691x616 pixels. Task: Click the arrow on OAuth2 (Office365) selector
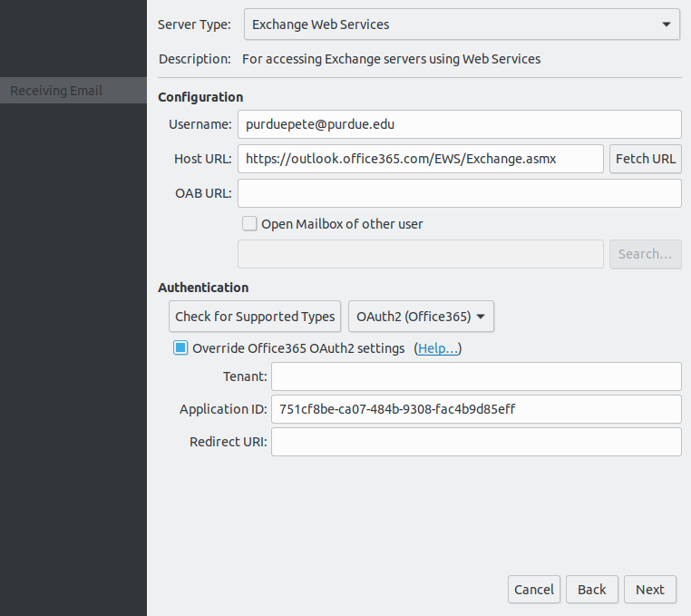pyautogui.click(x=481, y=317)
